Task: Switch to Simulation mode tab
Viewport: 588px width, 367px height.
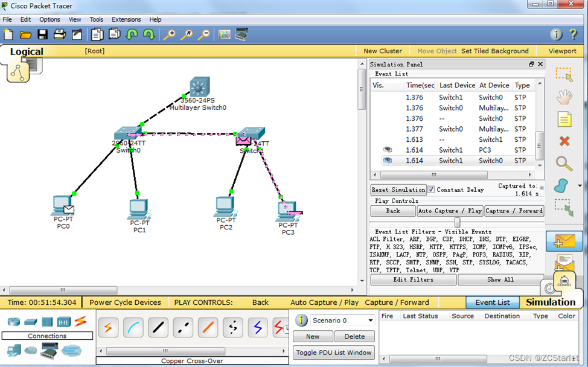Action: tap(551, 302)
